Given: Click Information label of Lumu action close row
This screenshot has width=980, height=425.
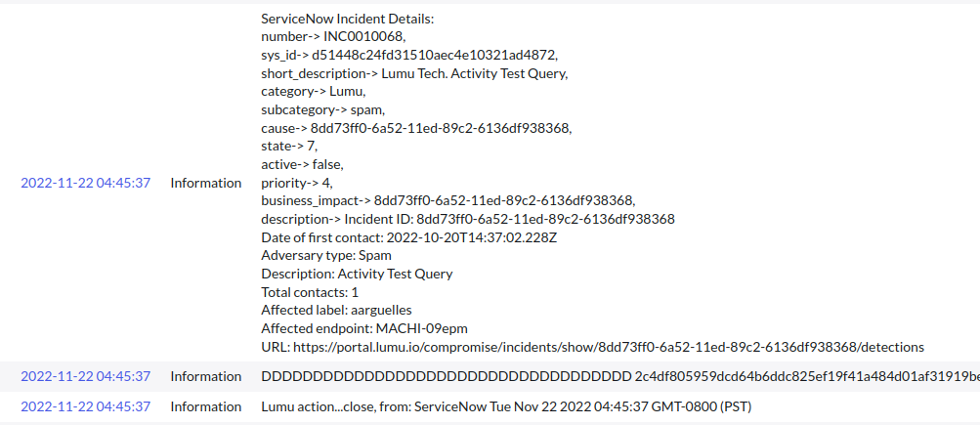Looking at the screenshot, I should (205, 406).
